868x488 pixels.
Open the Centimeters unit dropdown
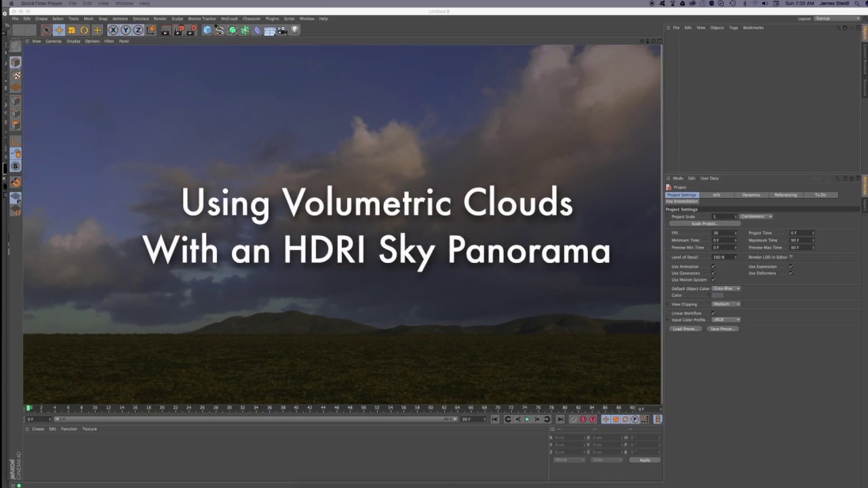pyautogui.click(x=756, y=216)
